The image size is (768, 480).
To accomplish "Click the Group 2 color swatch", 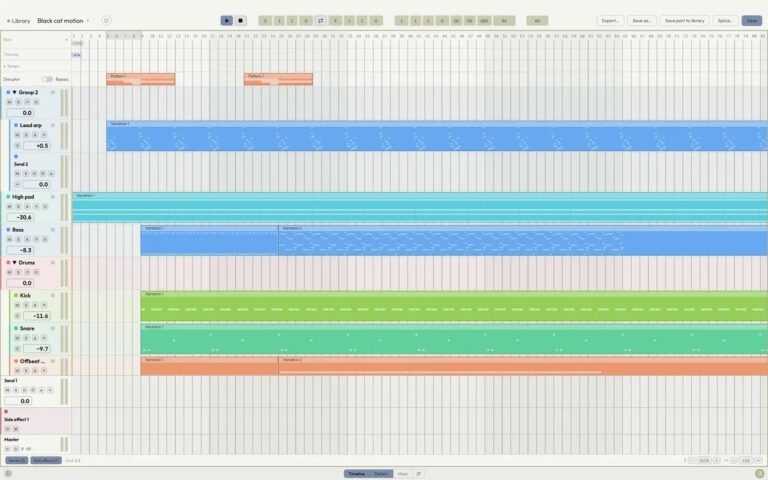I will [x=8, y=92].
